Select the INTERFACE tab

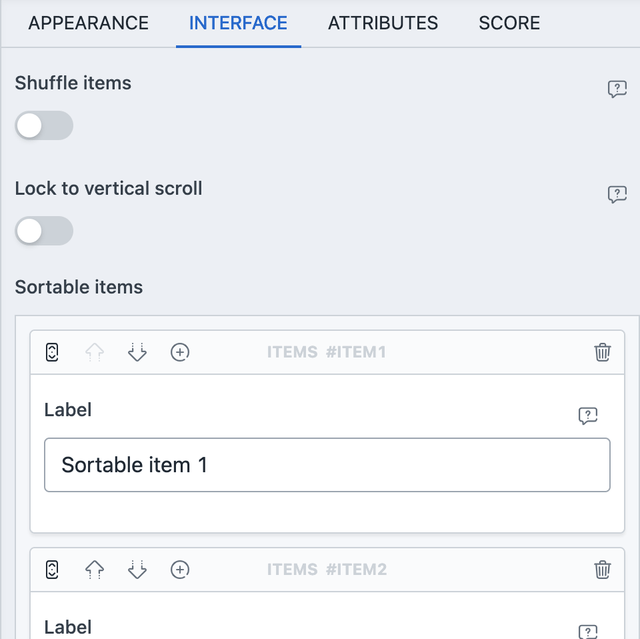(238, 23)
